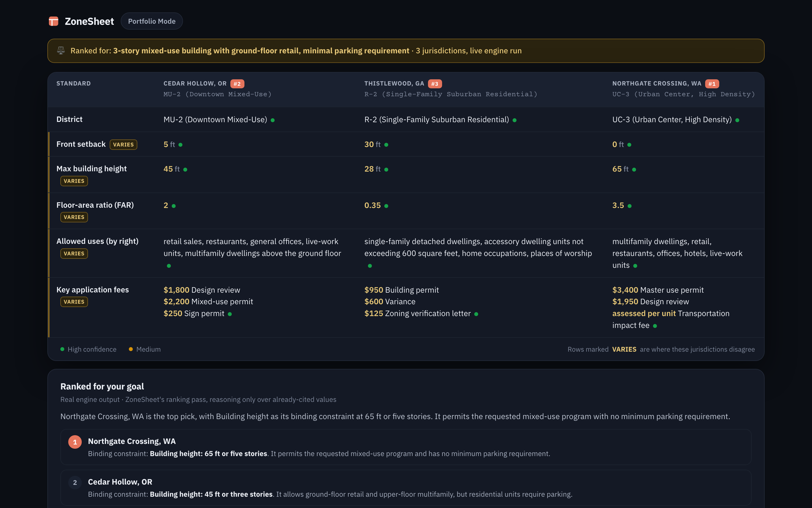
Task: Click the $3,400 Master use permit fee
Action: pyautogui.click(x=658, y=290)
